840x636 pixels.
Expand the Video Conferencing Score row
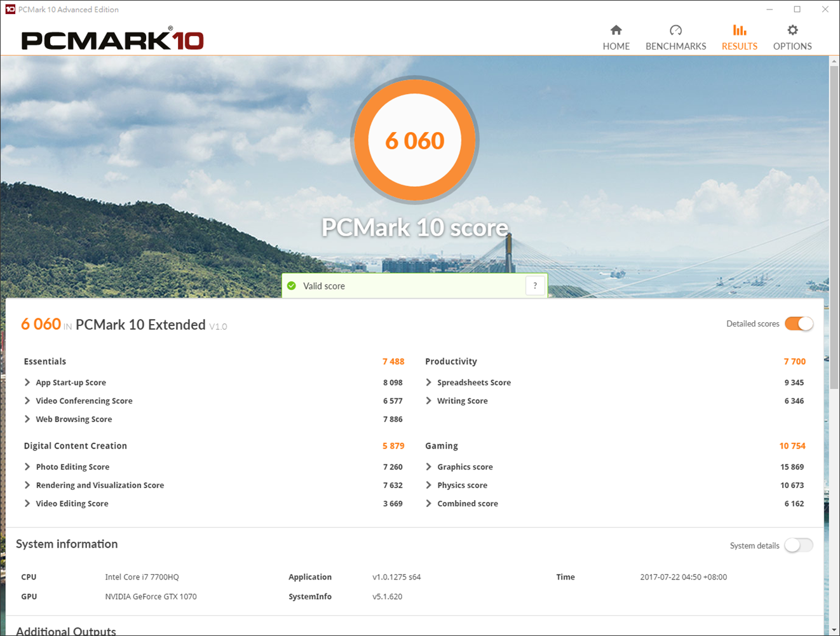pyautogui.click(x=27, y=401)
